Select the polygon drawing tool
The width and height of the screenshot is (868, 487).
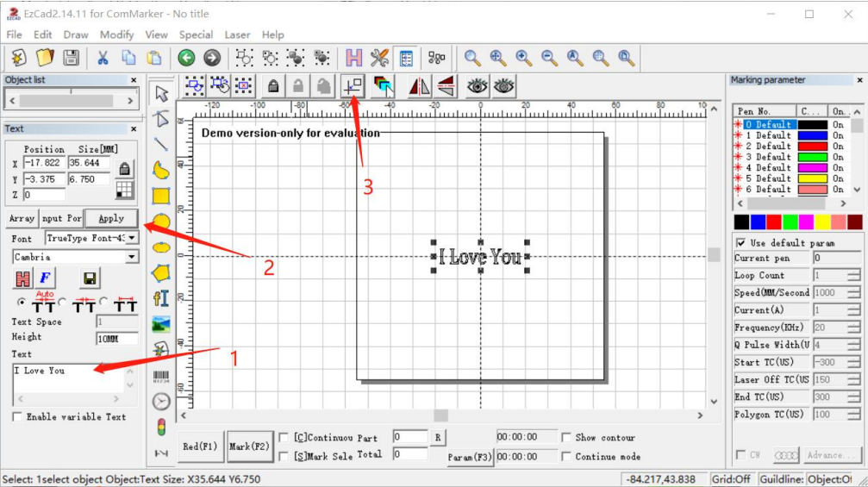(161, 273)
